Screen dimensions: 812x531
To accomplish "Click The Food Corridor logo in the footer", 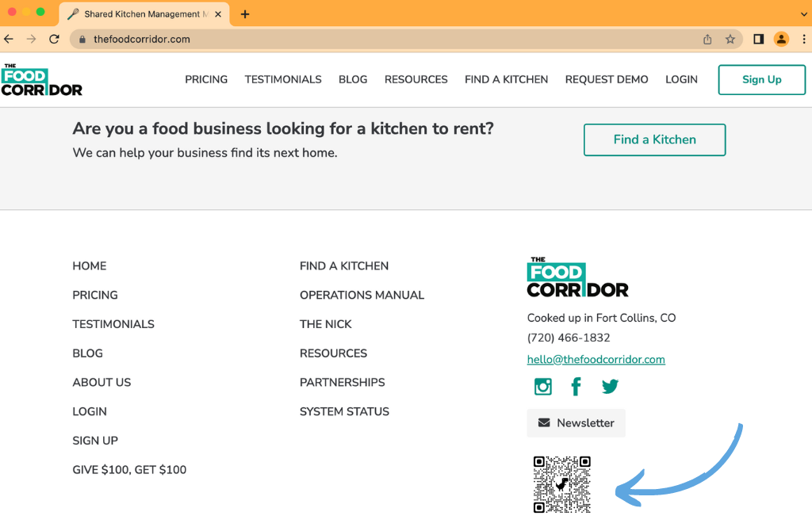I will point(577,277).
